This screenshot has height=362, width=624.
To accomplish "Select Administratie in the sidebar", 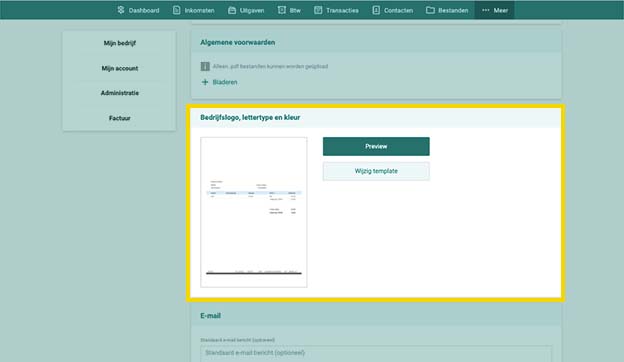I will click(x=119, y=93).
